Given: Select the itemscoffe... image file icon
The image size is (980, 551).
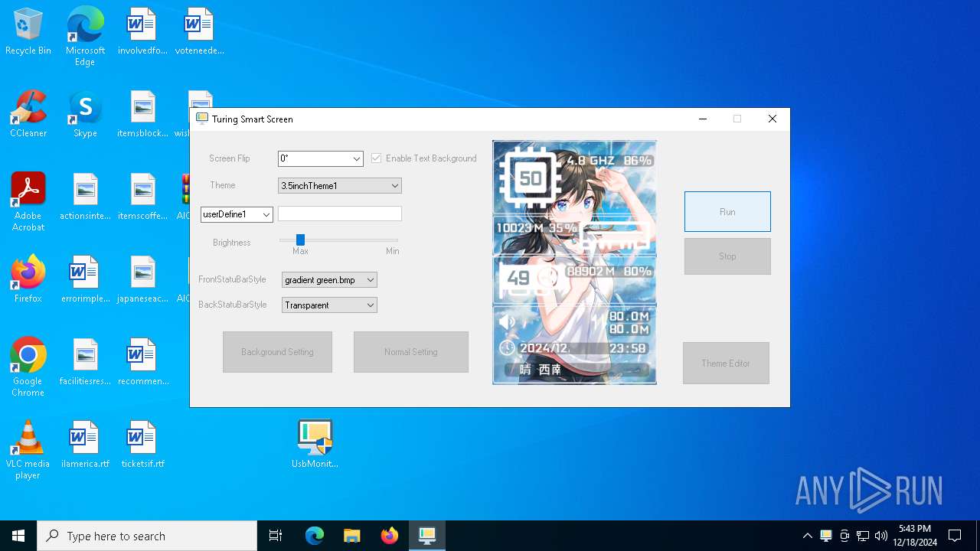Looking at the screenshot, I should [142, 197].
